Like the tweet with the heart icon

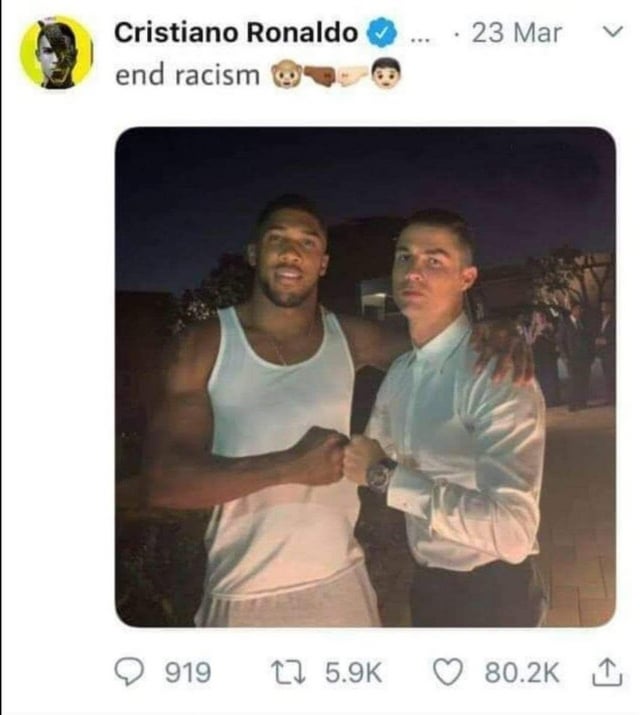tap(447, 673)
